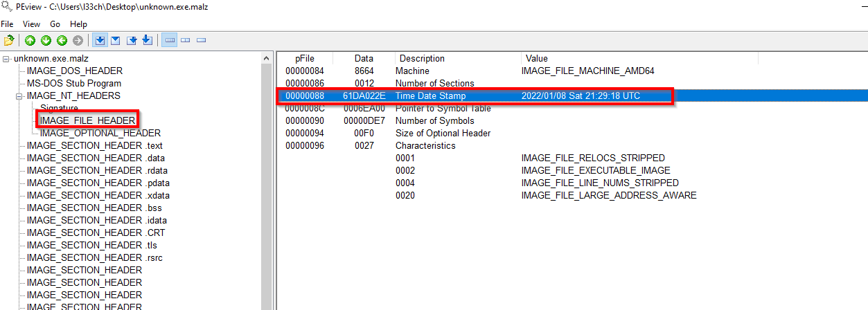Click the 61DA022E data cell
This screenshot has height=310, width=868.
pos(364,95)
